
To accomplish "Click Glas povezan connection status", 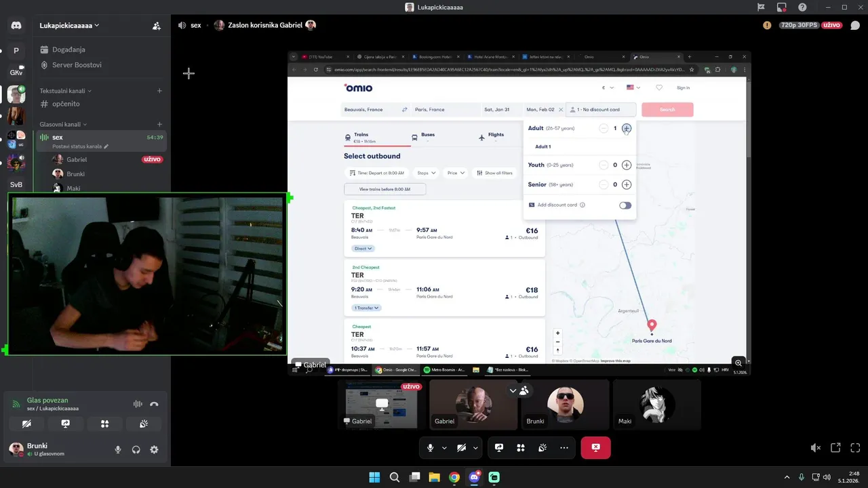I will pos(47,401).
